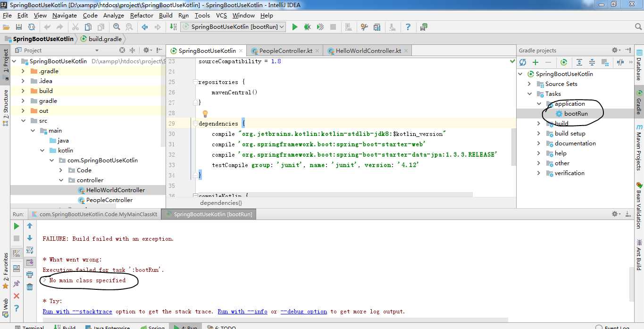Viewport: 644px width, 329px height.
Task: Click the intention light bulb in editor
Action: click(x=205, y=114)
